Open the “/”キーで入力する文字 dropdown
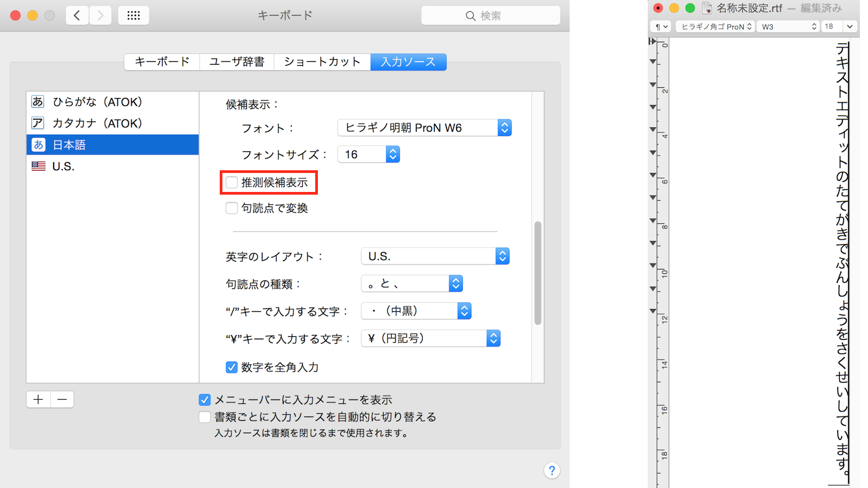This screenshot has width=868, height=488. click(416, 311)
